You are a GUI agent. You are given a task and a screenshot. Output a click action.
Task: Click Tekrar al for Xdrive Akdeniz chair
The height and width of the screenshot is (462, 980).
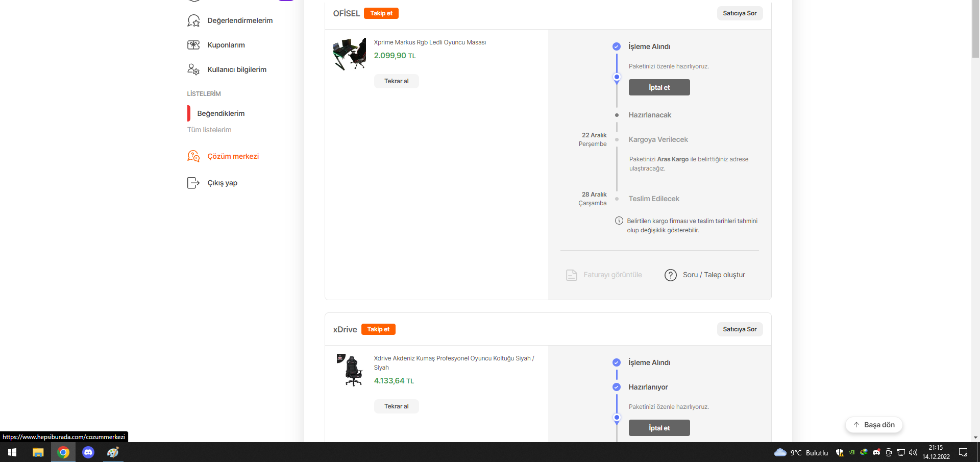coord(397,406)
